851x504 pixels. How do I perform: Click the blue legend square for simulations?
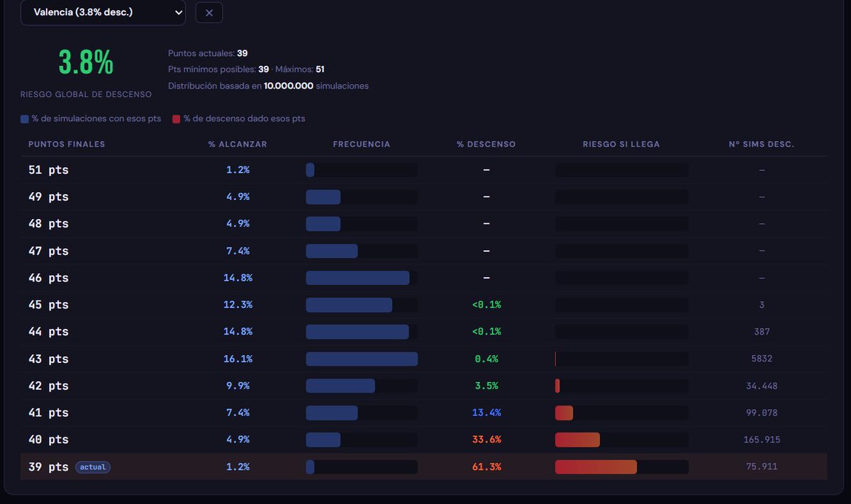(x=24, y=119)
